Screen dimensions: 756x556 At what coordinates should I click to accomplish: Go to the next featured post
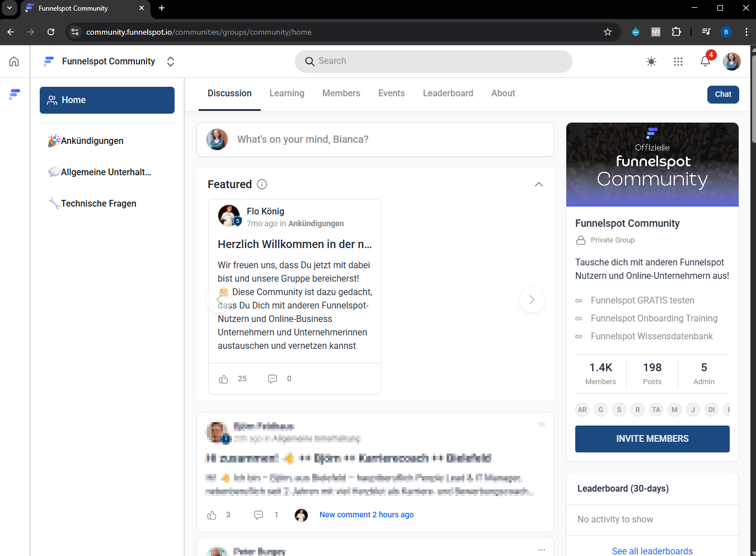tap(532, 300)
